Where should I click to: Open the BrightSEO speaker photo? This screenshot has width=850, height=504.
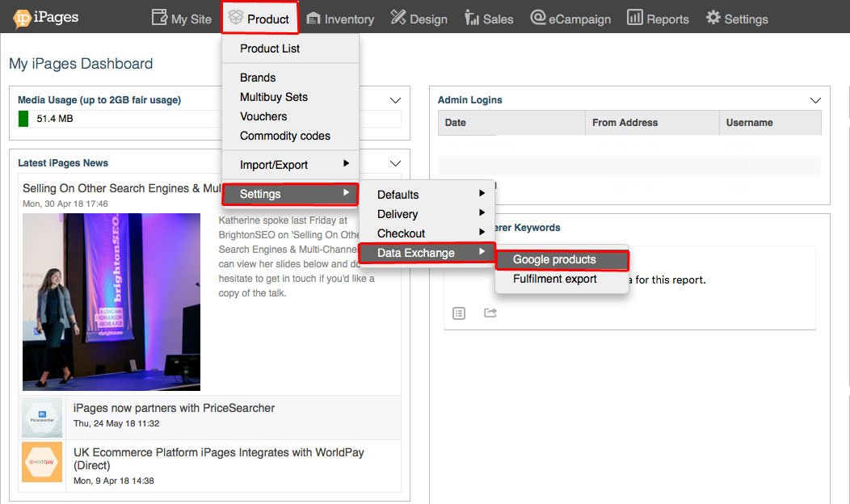point(112,302)
